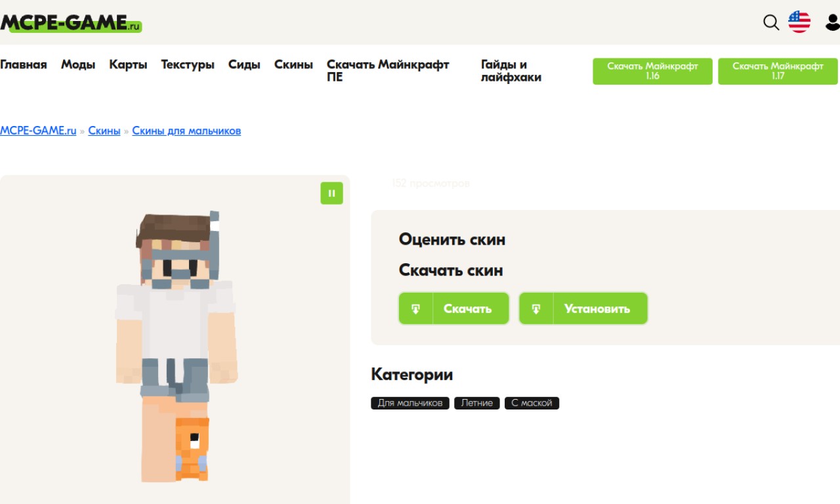This screenshot has width=840, height=504.
Task: Follow Скины для мальчиков breadcrumb link
Action: tap(186, 131)
